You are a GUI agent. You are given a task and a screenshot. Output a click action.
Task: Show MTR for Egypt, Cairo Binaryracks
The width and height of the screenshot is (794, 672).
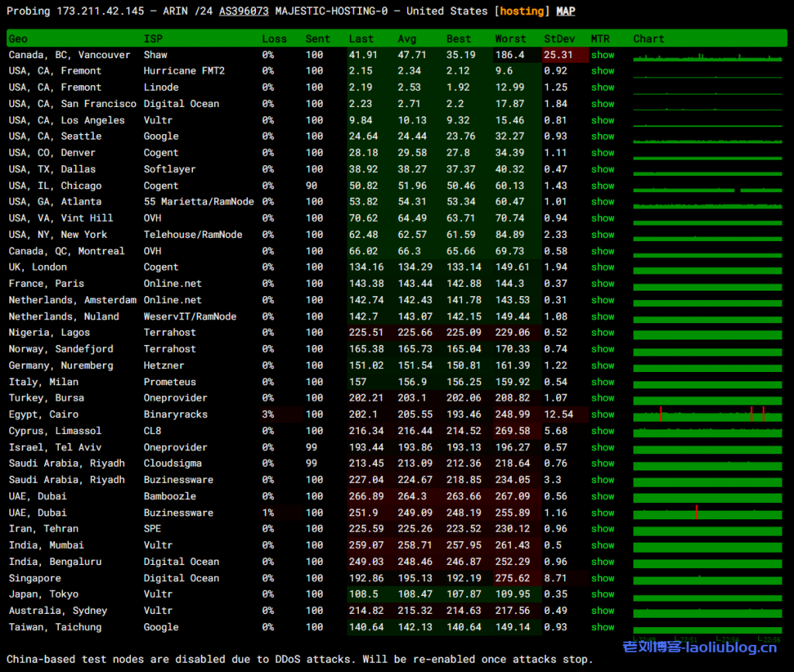pyautogui.click(x=602, y=414)
